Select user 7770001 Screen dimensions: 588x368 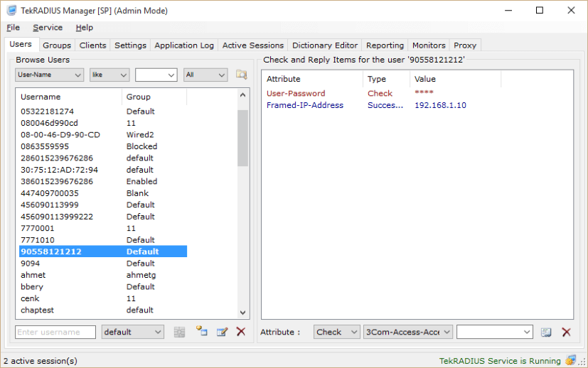(x=103, y=228)
